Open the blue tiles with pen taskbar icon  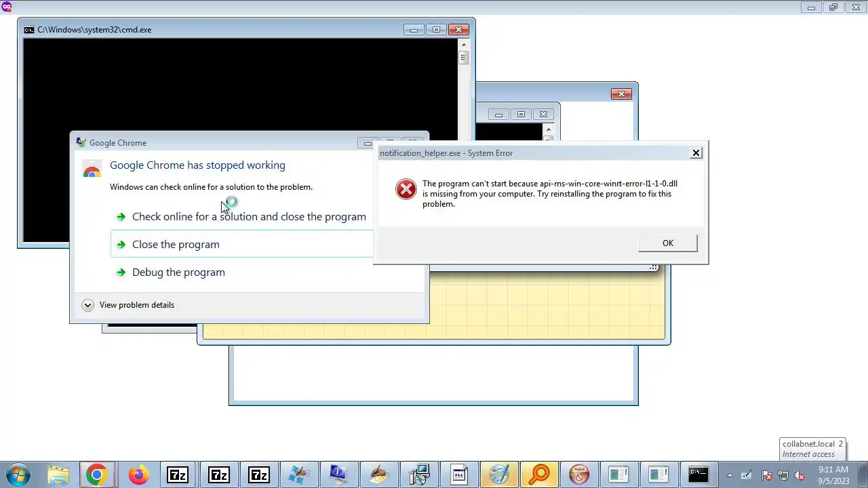tap(298, 474)
